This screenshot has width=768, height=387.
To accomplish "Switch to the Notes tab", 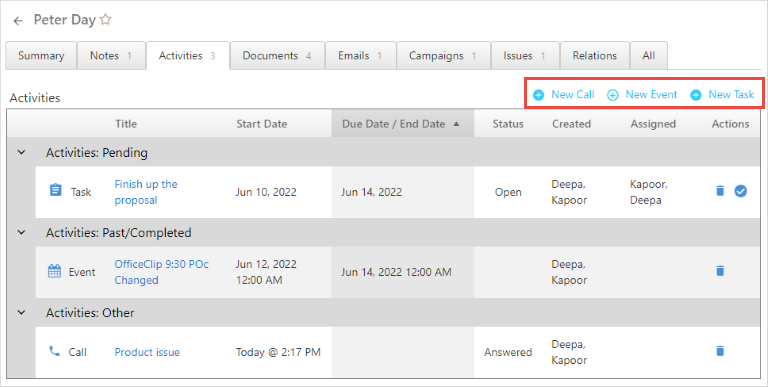I will coord(111,56).
